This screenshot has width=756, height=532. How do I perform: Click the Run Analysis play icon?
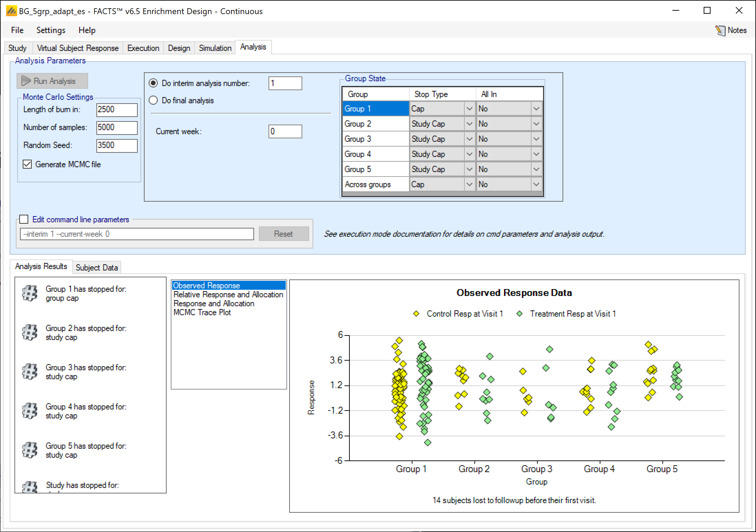coord(26,81)
